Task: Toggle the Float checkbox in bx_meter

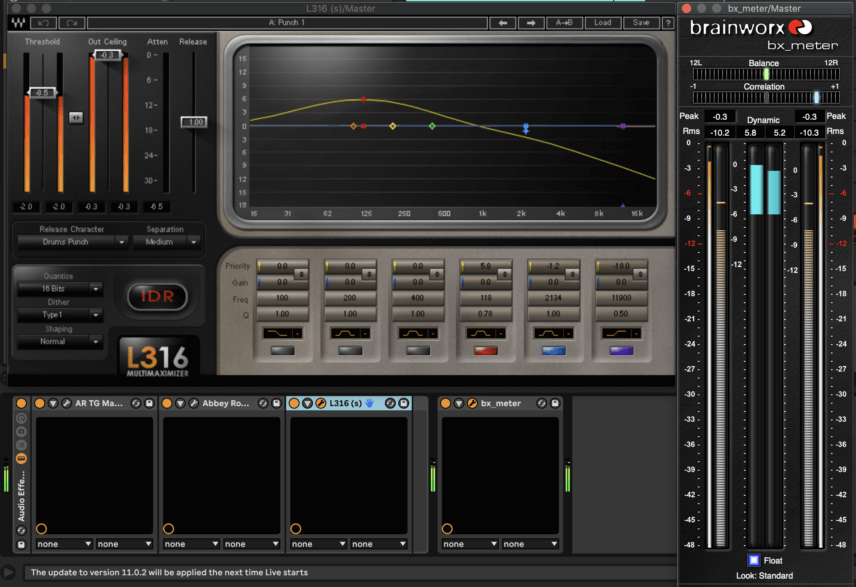Action: pyautogui.click(x=753, y=560)
